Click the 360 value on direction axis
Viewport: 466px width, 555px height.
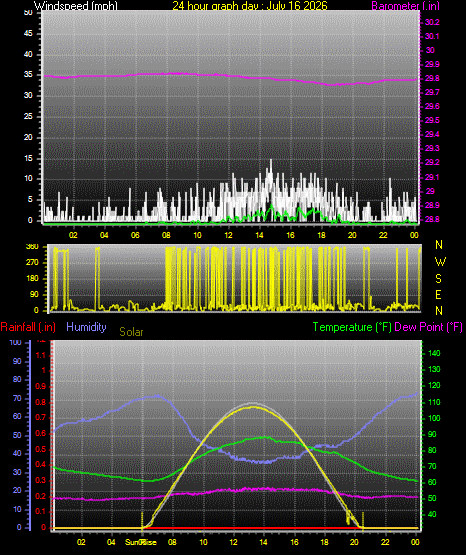[x=32, y=247]
